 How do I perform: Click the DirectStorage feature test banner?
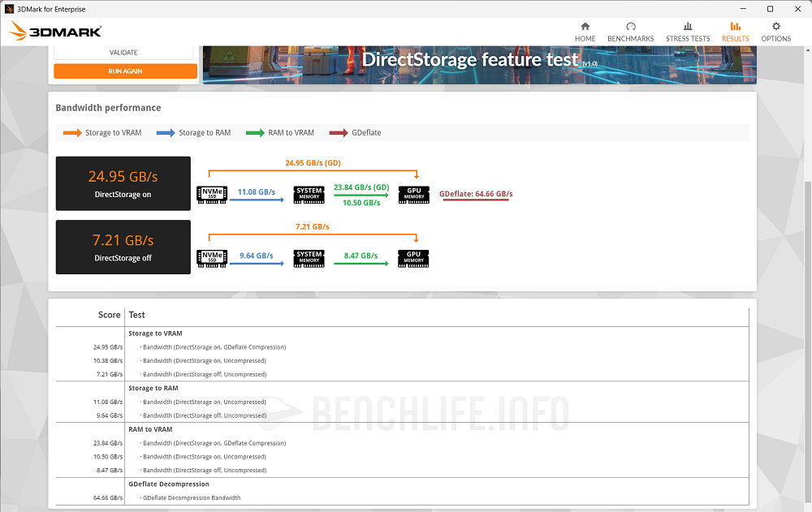pyautogui.click(x=480, y=64)
